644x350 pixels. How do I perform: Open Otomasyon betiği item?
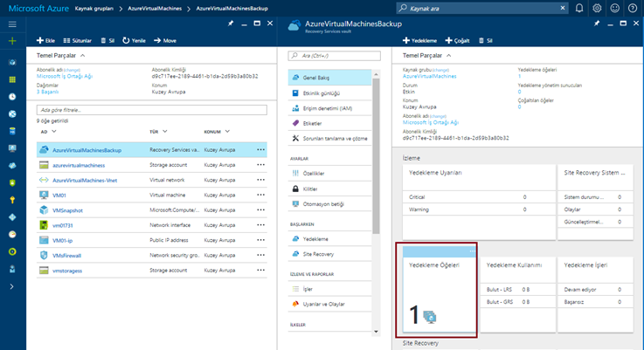[x=329, y=204]
